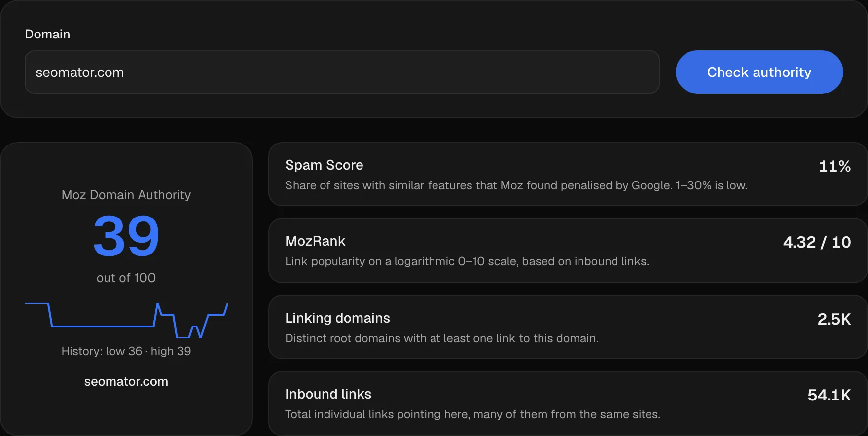Select the Domain field label
The height and width of the screenshot is (436, 868).
47,34
